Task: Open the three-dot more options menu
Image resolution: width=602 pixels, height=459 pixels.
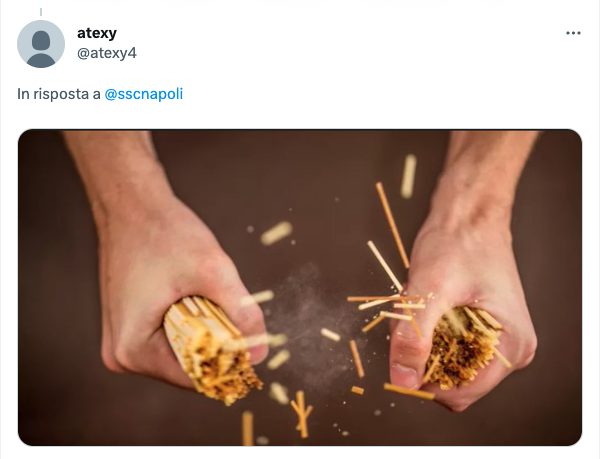Action: pyautogui.click(x=573, y=33)
